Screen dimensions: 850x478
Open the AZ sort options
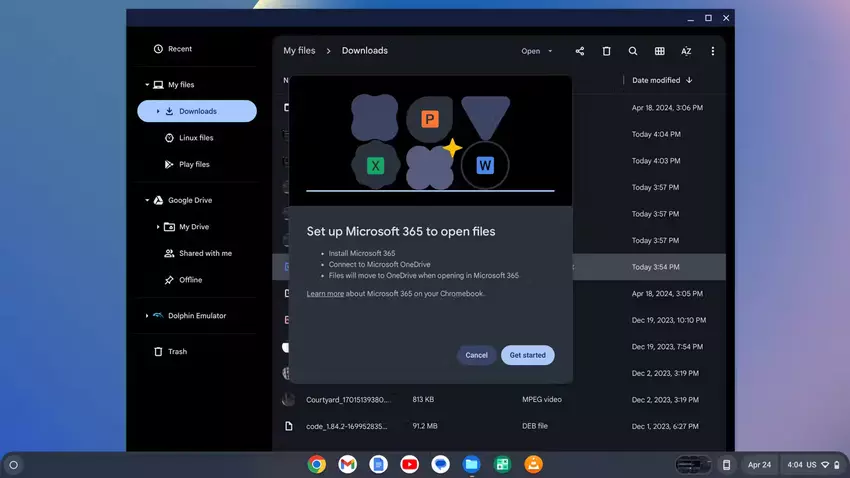pos(686,51)
